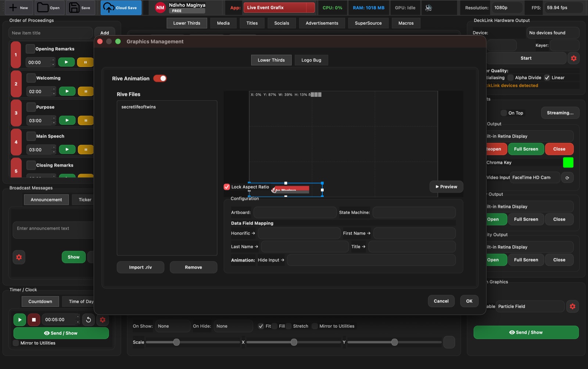Screen dimensions: 588x369
Task: Click the NM user avatar
Action: tap(160, 8)
